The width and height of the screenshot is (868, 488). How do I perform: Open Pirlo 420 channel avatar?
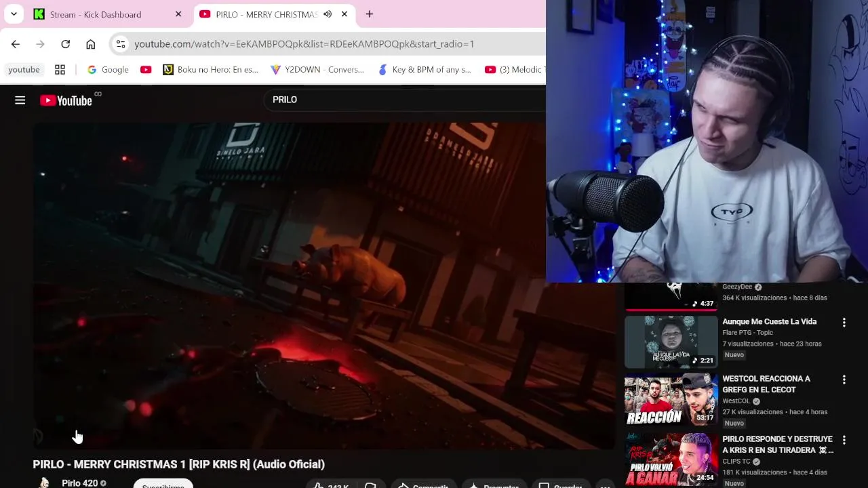[45, 483]
